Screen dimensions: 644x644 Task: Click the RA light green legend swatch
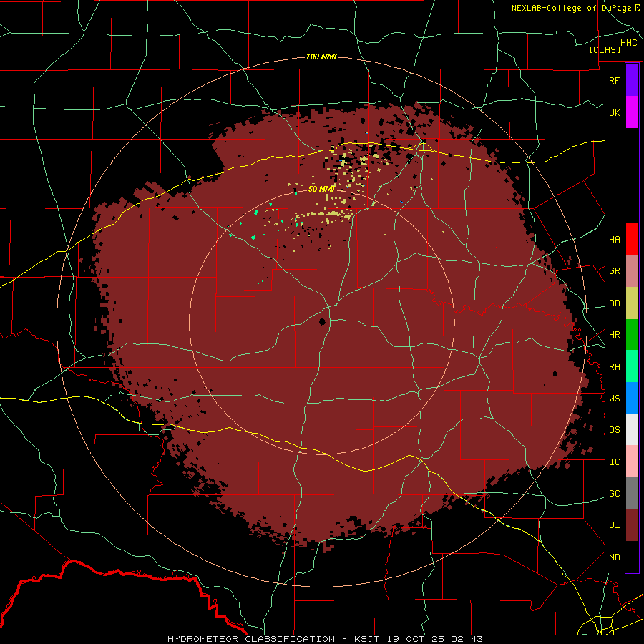pyautogui.click(x=632, y=366)
